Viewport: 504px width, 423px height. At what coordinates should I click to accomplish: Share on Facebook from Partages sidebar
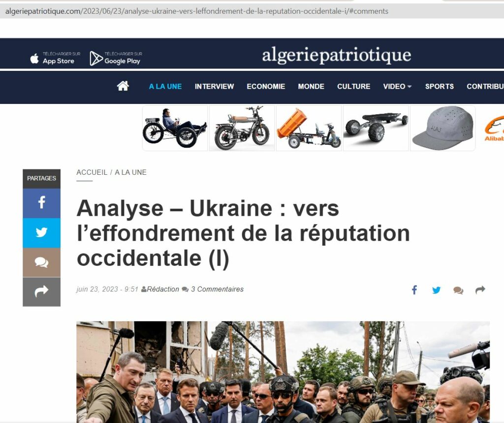tap(41, 203)
